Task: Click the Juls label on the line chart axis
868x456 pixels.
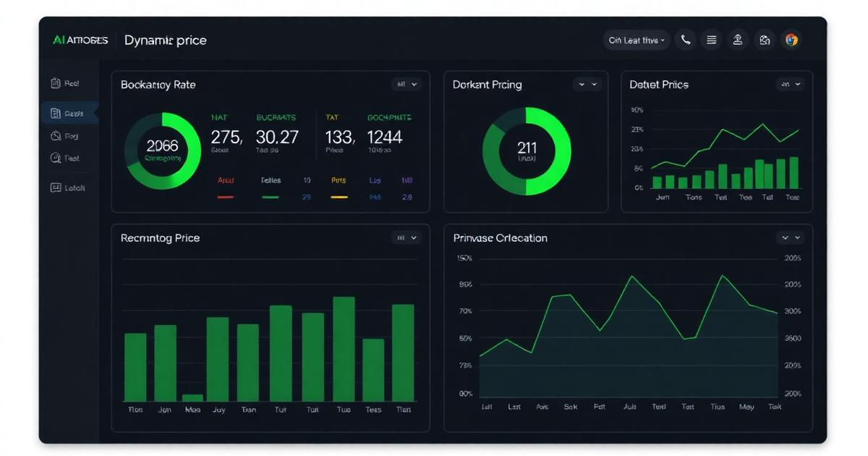Action: pyautogui.click(x=630, y=407)
